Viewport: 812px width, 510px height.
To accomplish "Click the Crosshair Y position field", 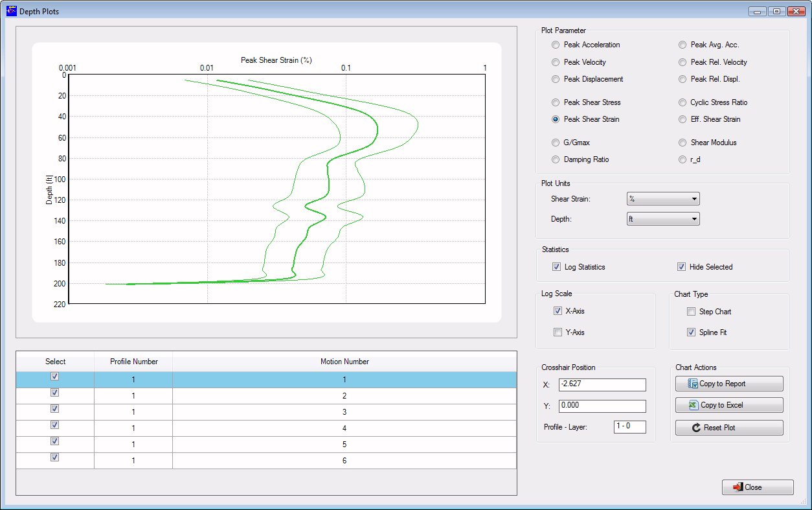I will tap(602, 406).
